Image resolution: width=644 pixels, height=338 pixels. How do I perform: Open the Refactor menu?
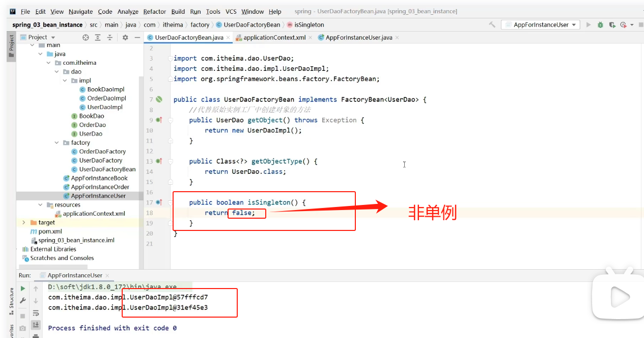coord(155,11)
